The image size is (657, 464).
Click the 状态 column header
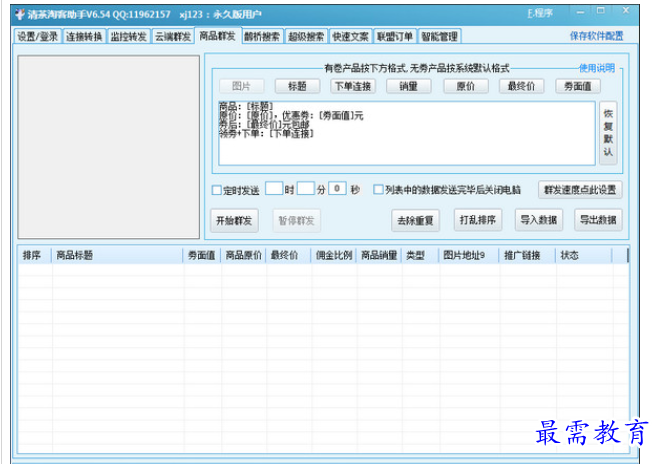pos(584,255)
